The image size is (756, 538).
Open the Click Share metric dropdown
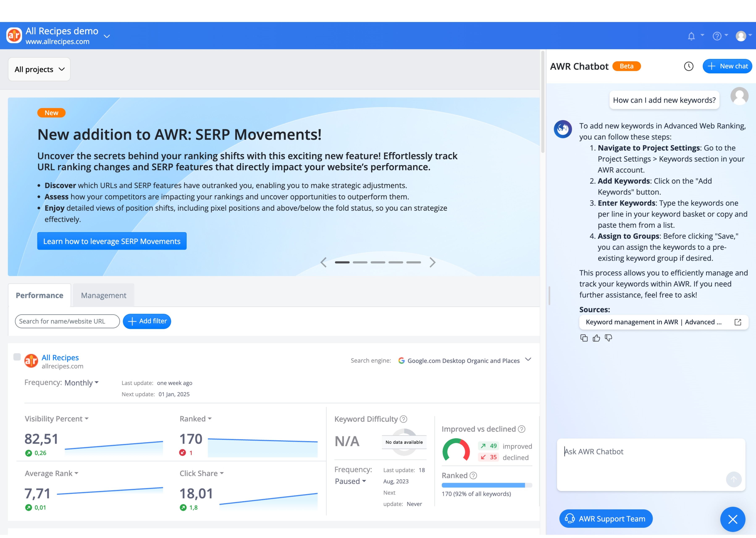click(202, 473)
